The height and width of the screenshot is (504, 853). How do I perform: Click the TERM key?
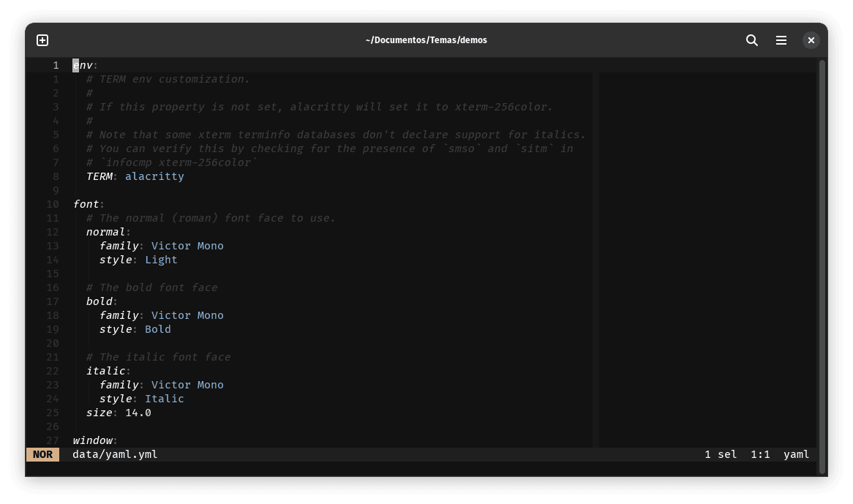click(x=99, y=177)
